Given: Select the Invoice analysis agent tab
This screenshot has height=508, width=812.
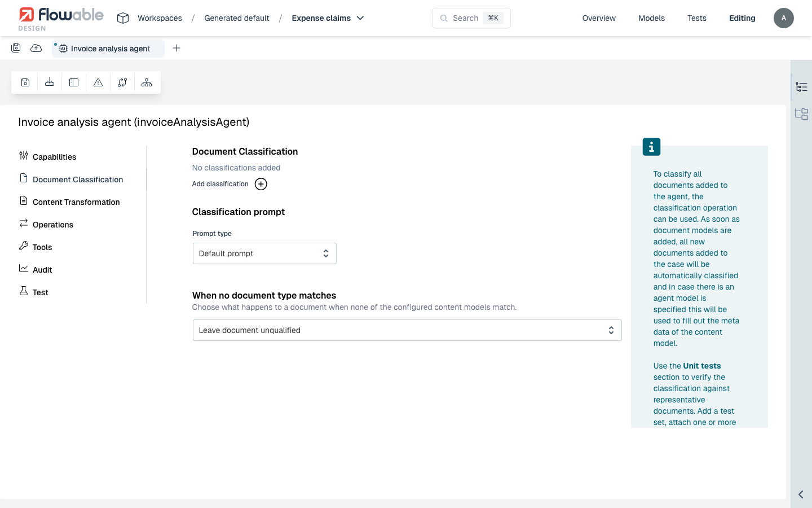Looking at the screenshot, I should (x=108, y=49).
